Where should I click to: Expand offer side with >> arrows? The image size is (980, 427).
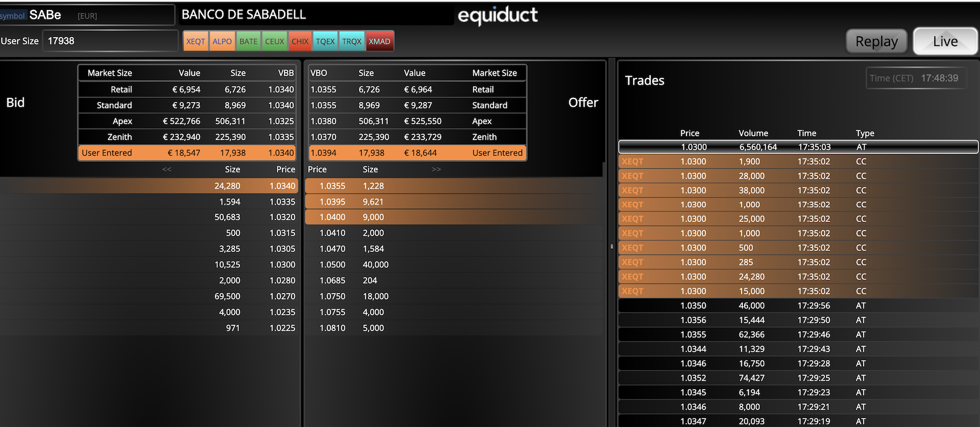436,169
